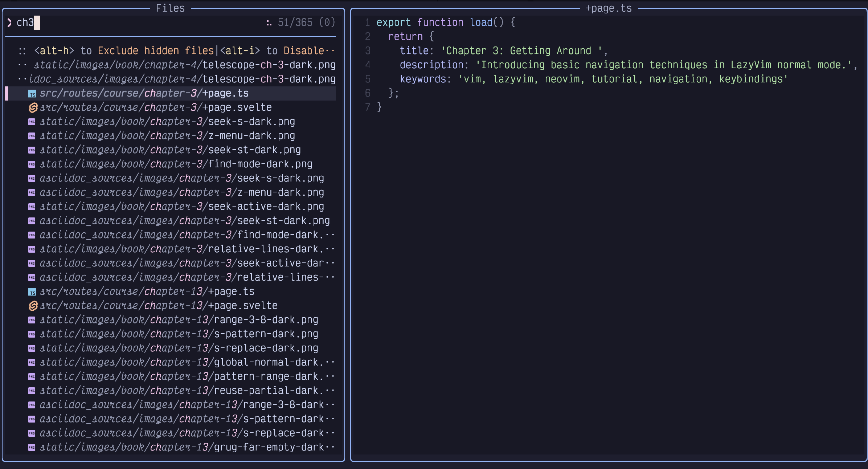The width and height of the screenshot is (868, 469).
Task: Click the TS icon beside chapter-3/+page.ts
Action: point(32,94)
